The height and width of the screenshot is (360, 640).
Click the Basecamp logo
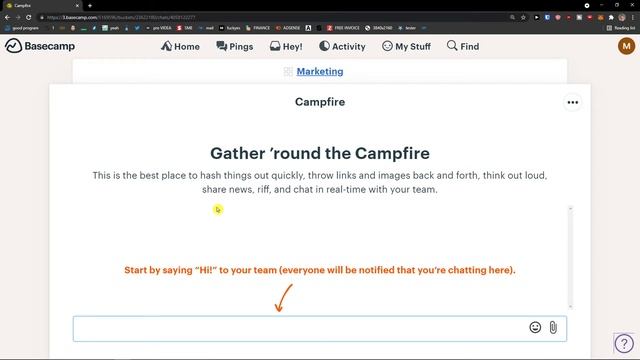pos(40,46)
